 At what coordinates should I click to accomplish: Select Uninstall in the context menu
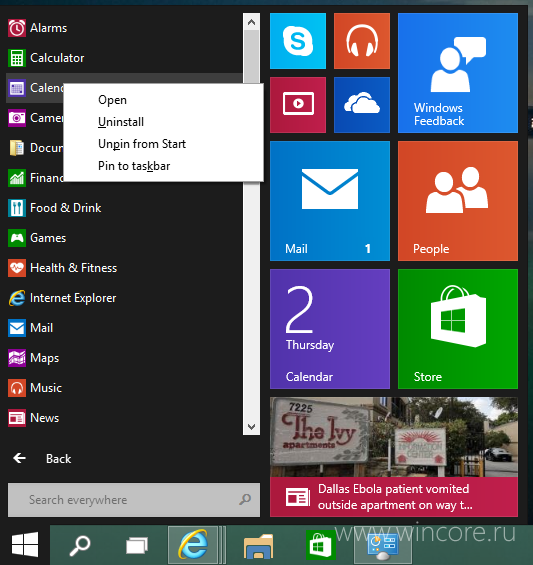tap(121, 122)
